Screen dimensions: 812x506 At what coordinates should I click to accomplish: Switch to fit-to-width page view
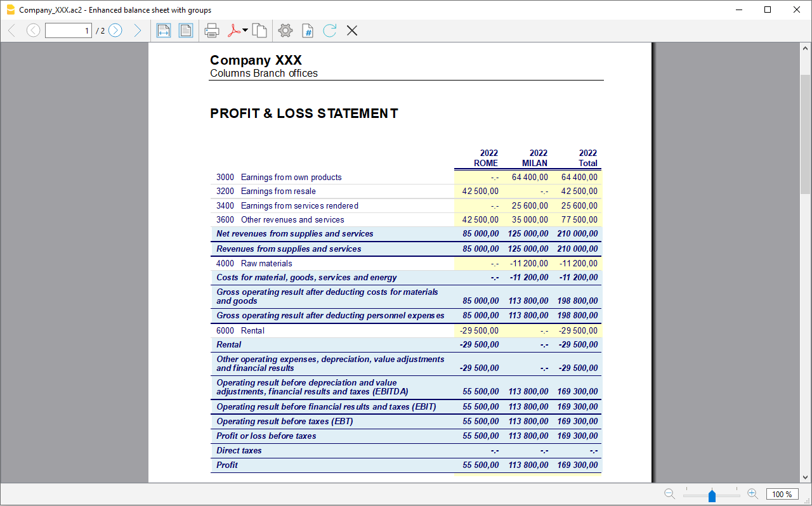164,30
